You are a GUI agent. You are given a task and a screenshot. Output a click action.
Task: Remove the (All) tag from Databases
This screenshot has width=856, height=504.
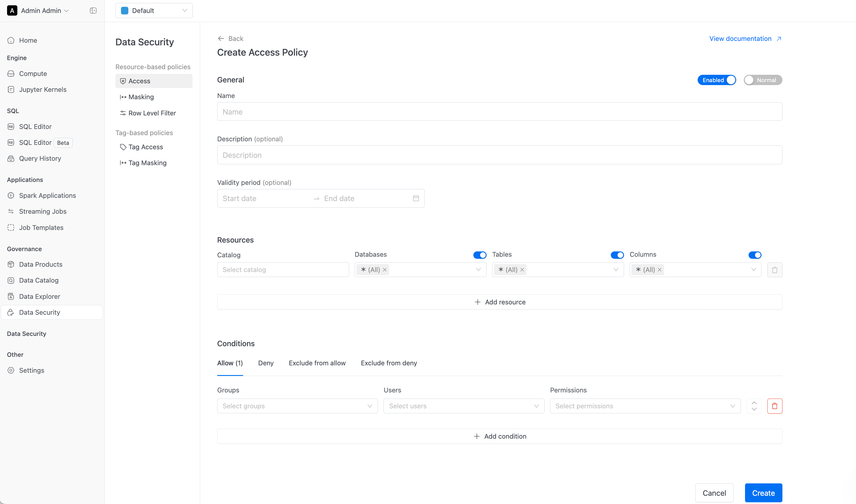click(x=384, y=270)
